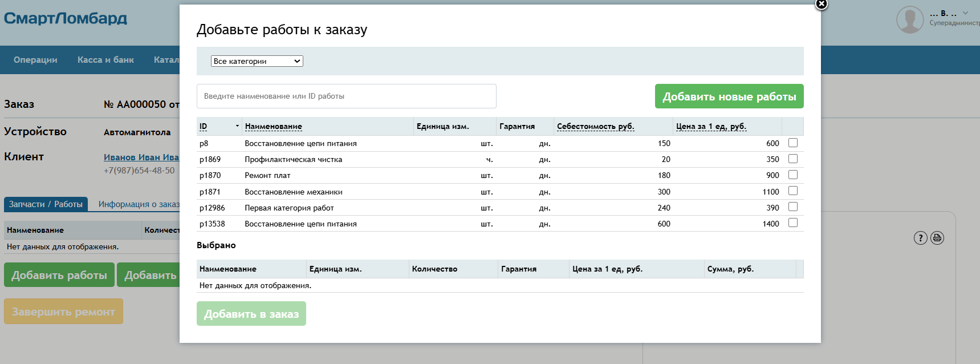980x364 pixels.
Task: Switch to Информация о заказе tab
Action: (x=139, y=204)
